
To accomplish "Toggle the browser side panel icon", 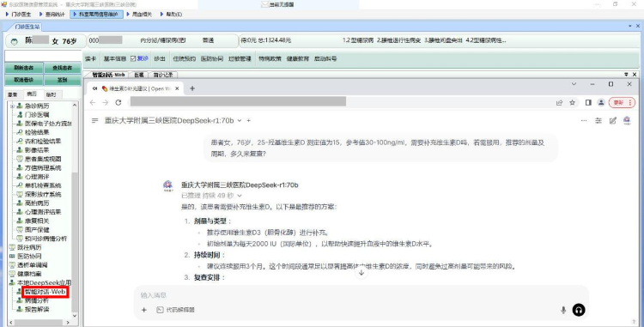I will 588,103.
